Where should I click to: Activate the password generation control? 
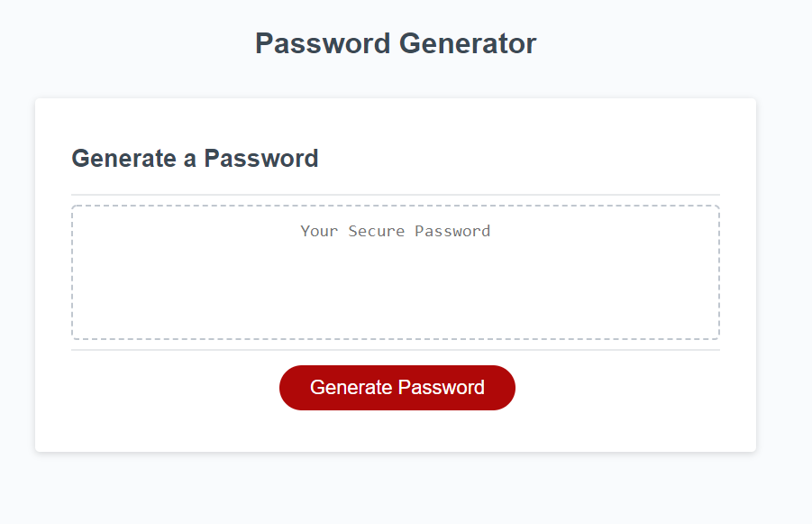(397, 387)
